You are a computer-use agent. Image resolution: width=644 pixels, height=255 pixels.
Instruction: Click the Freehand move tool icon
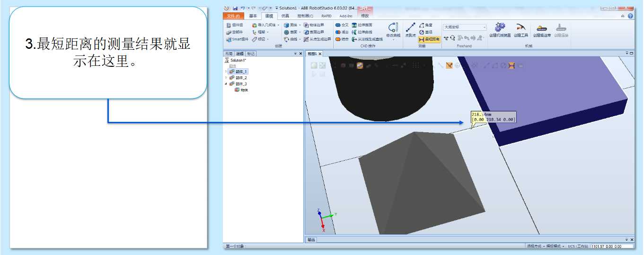tap(446, 37)
